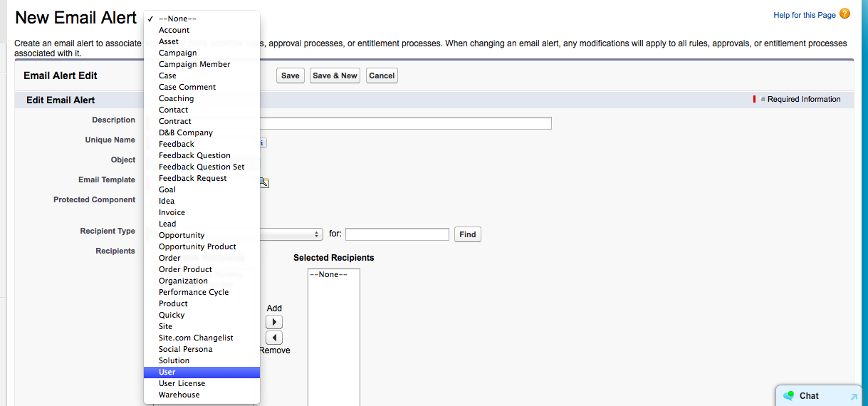Choose Account from the object list
The image size is (868, 406).
point(202,30)
